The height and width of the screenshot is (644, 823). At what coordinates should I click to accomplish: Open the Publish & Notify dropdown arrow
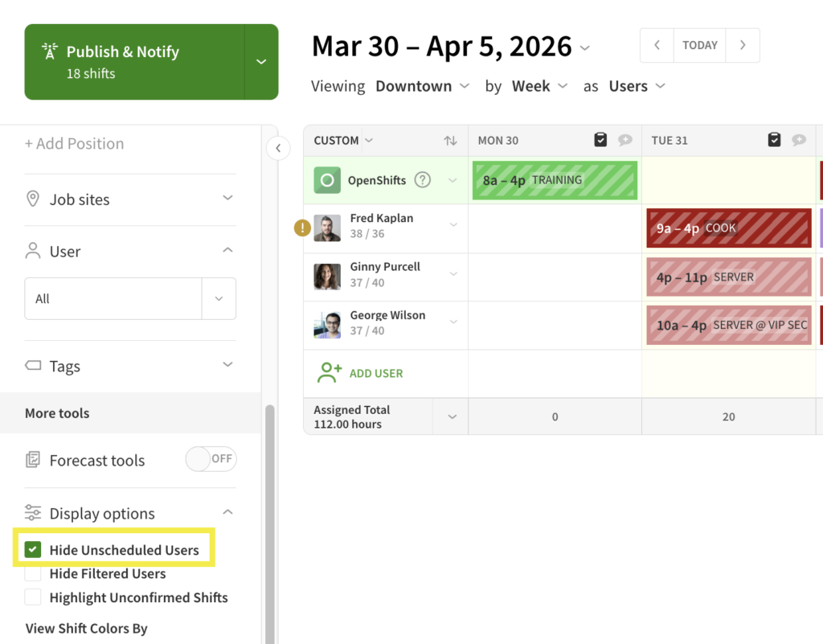[261, 62]
